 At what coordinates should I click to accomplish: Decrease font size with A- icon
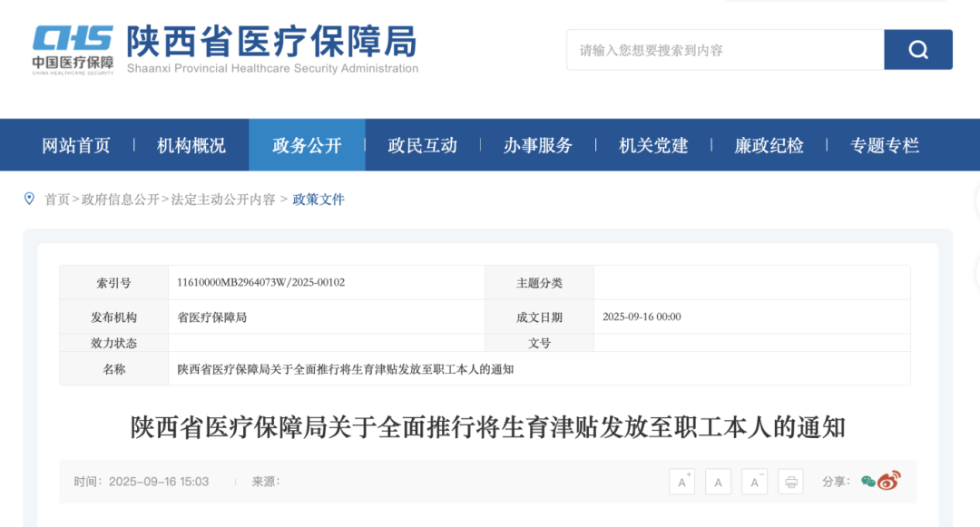pyautogui.click(x=754, y=482)
